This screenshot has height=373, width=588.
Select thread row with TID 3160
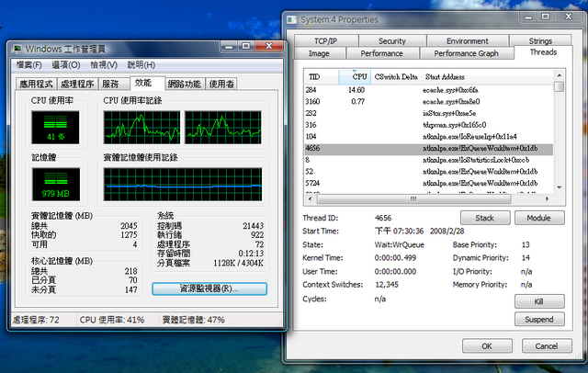click(429, 102)
